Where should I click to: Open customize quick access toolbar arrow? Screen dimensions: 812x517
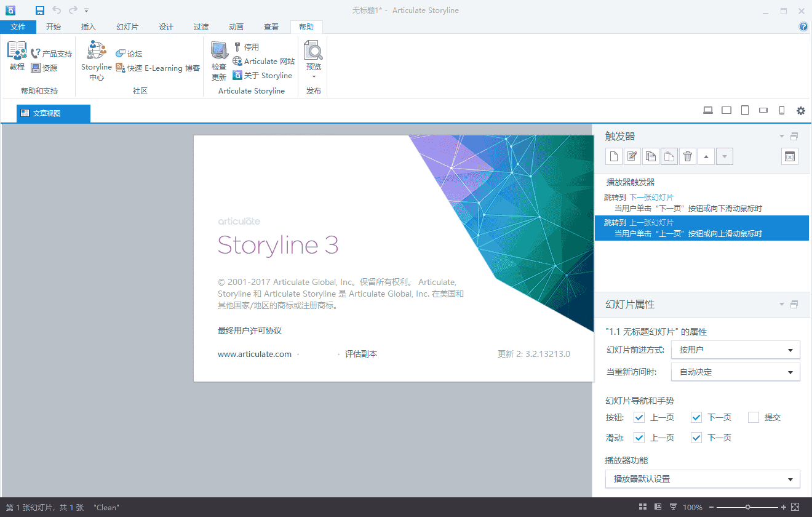87,10
